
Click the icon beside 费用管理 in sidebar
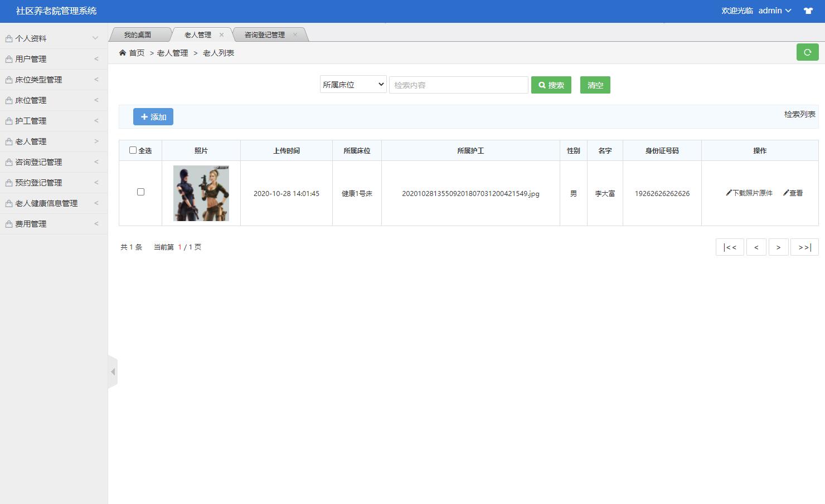coord(8,223)
